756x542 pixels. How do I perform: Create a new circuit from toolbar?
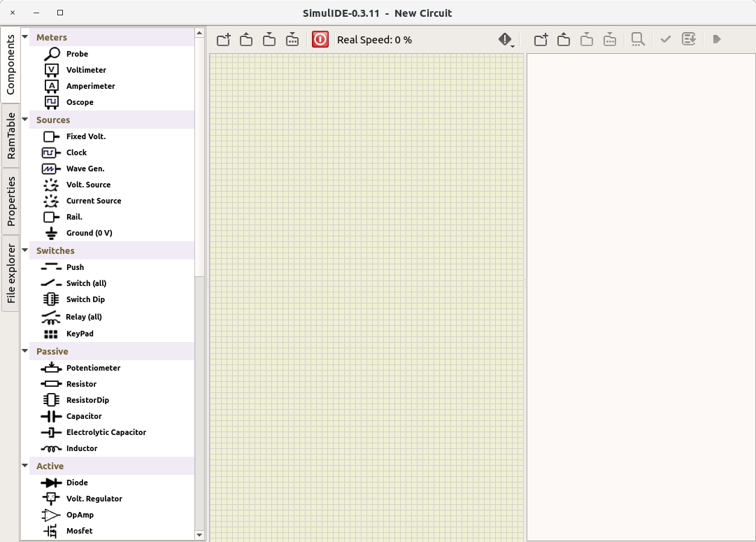click(223, 40)
